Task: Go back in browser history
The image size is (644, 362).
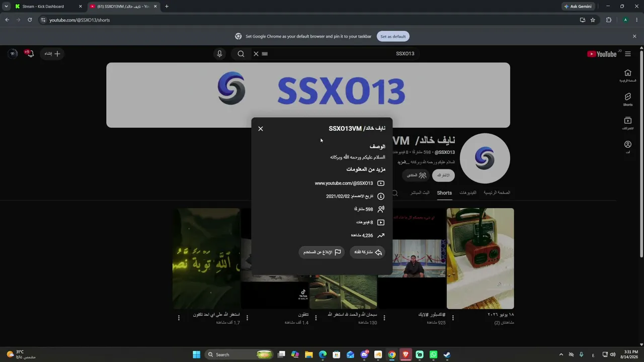Action: tap(7, 20)
